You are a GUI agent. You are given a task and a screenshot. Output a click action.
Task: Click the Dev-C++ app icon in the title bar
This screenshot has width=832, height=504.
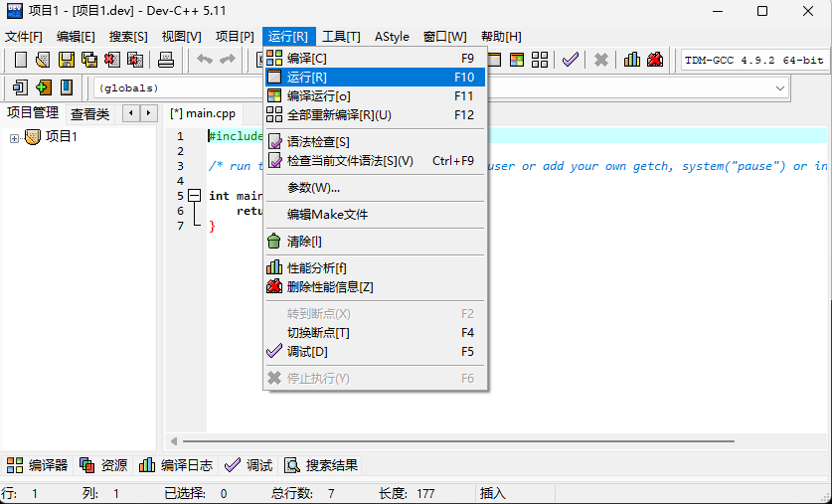click(x=14, y=11)
